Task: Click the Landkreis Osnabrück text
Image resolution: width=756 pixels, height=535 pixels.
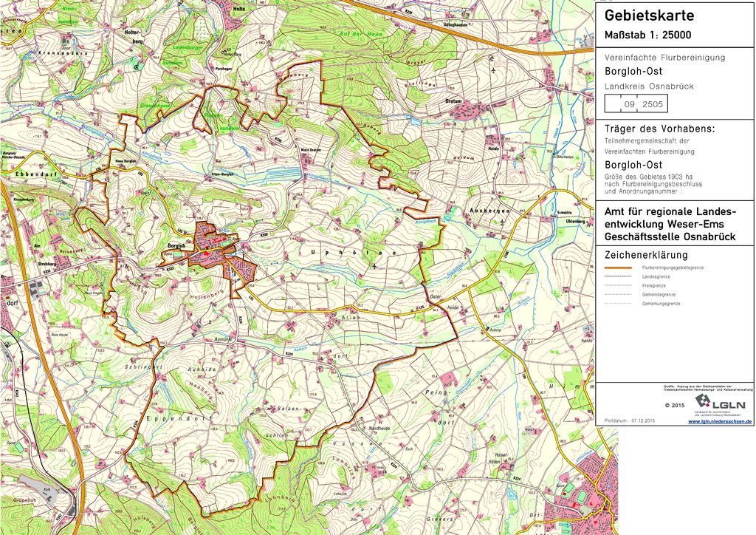Action: pyautogui.click(x=649, y=86)
